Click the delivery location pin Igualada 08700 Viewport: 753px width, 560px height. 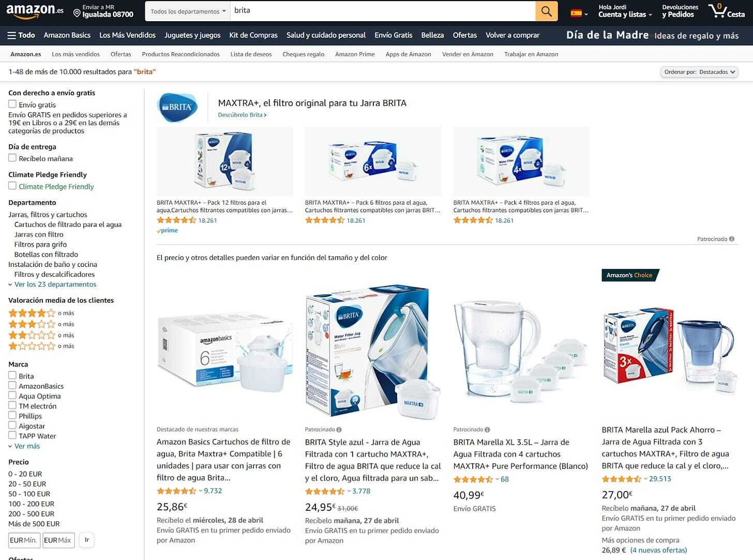click(103, 11)
